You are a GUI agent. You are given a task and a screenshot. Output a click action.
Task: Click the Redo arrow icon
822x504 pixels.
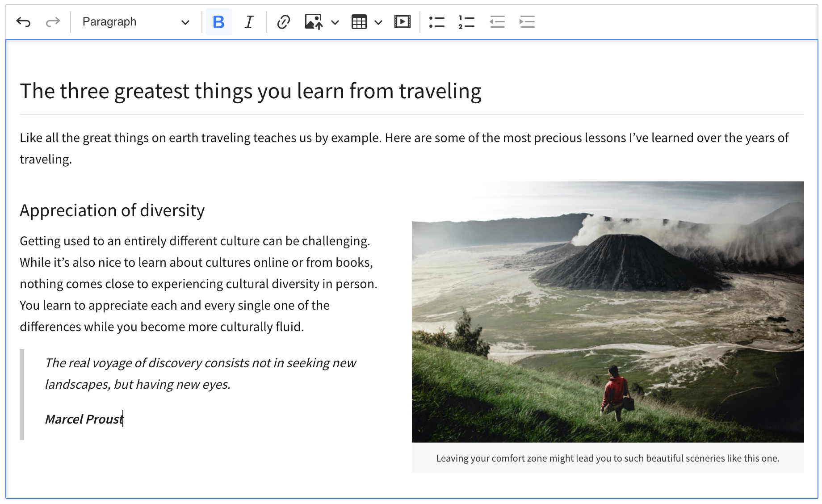pyautogui.click(x=53, y=22)
